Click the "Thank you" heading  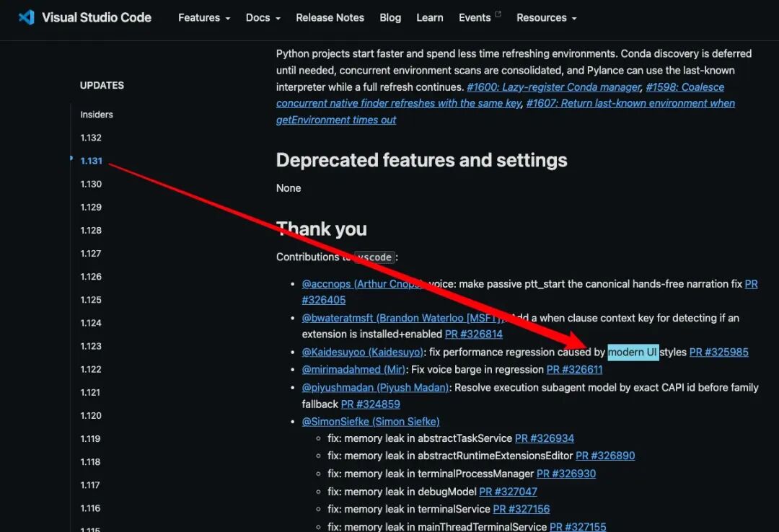322,229
